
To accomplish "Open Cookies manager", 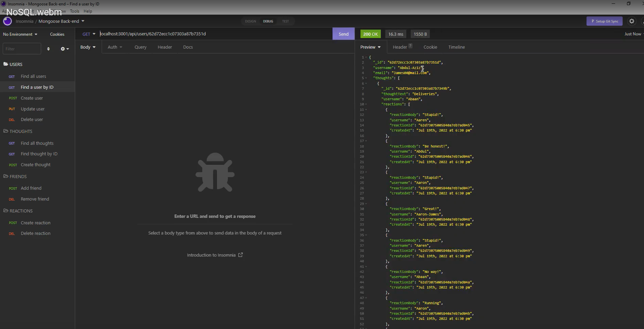I will click(x=57, y=34).
